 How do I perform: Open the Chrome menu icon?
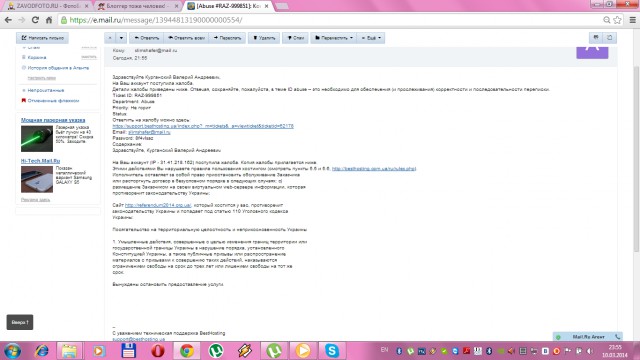[632, 20]
